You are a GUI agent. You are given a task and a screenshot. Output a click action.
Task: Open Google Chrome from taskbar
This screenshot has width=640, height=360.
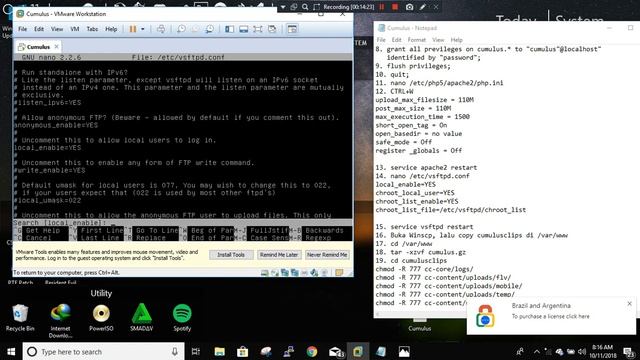[x=312, y=351]
